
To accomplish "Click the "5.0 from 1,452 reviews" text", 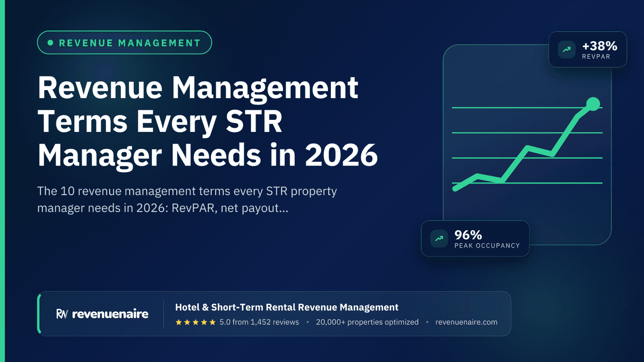I will point(259,322).
